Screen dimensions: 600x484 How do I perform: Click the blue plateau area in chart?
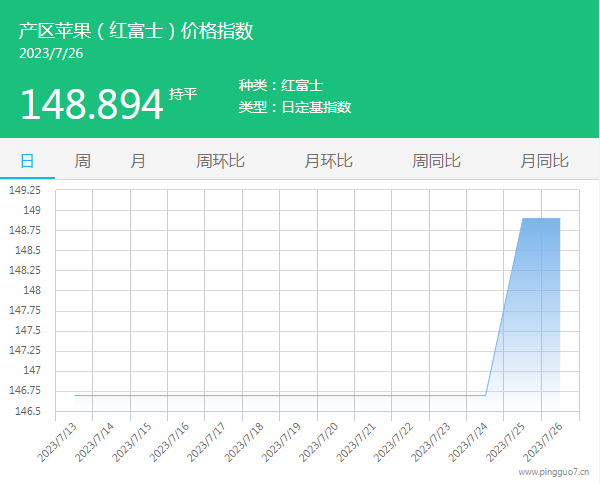[x=540, y=300]
